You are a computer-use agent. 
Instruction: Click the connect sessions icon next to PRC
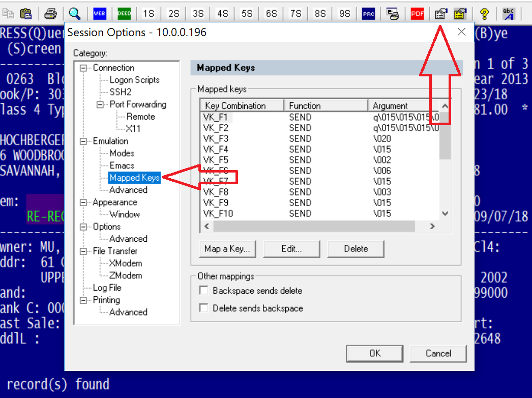(x=393, y=14)
